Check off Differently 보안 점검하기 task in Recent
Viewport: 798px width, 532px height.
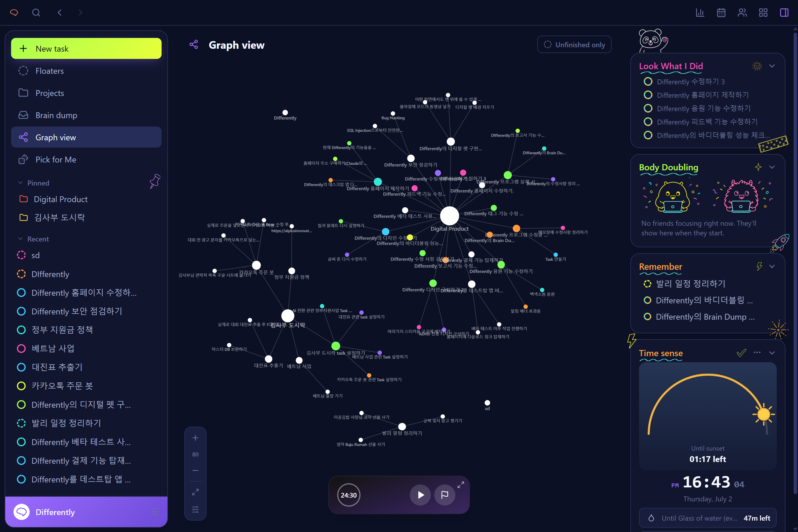click(21, 311)
